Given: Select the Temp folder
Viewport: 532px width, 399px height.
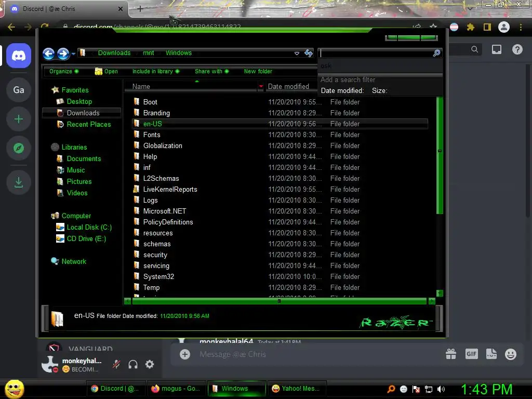Looking at the screenshot, I should [151, 287].
